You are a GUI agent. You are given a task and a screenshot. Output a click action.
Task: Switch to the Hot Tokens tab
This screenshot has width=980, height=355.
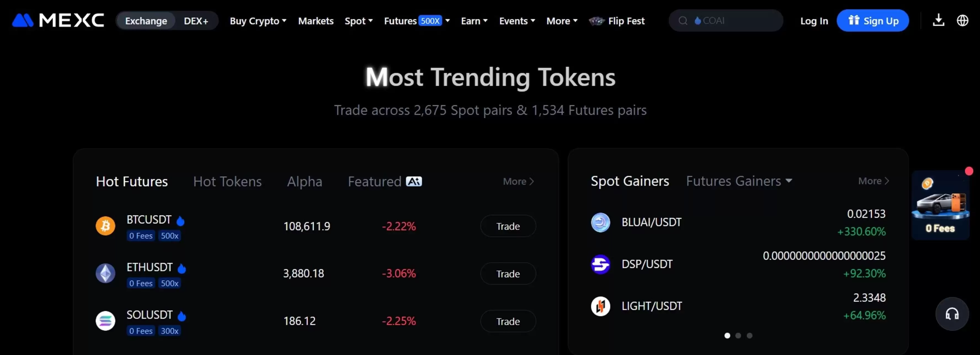pos(227,181)
